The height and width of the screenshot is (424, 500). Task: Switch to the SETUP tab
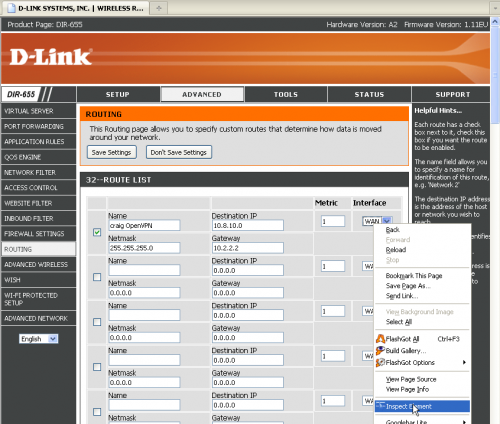[x=118, y=94]
